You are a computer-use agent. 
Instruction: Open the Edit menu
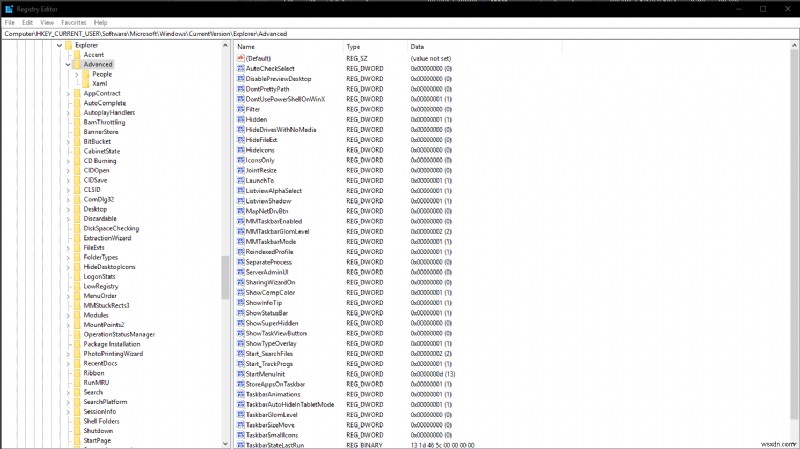click(x=27, y=21)
